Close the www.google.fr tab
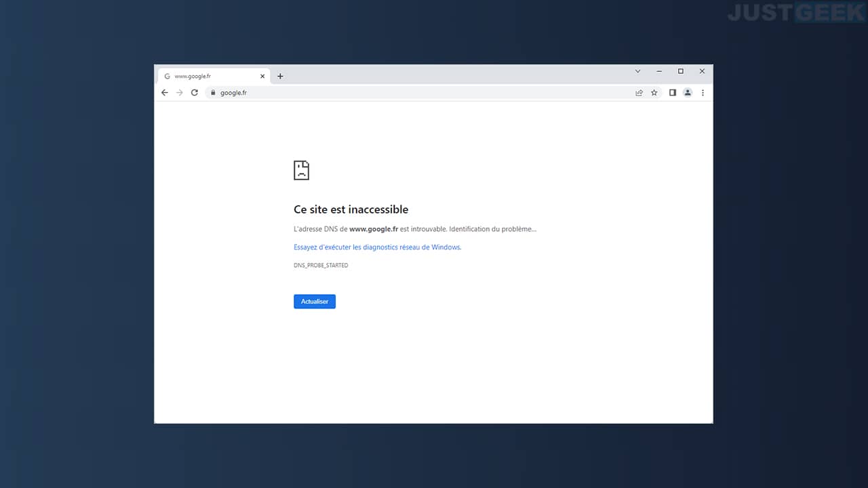Viewport: 868px width, 488px height. coord(262,77)
